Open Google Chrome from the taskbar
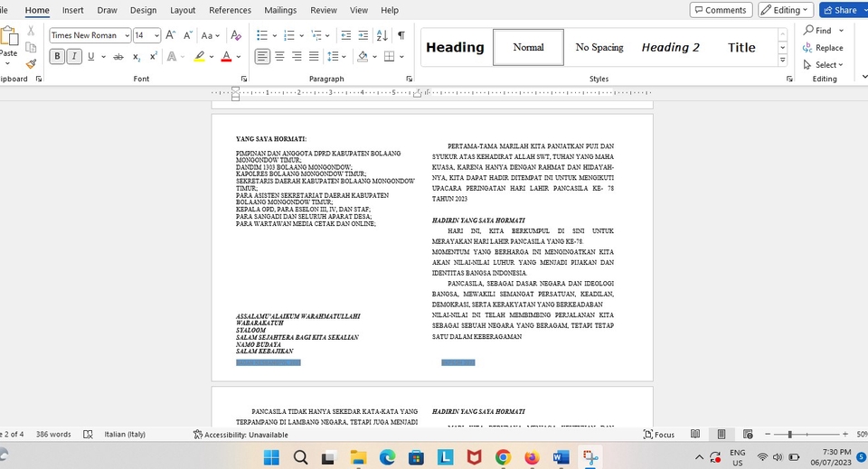Viewport: 868px width, 469px height. [503, 457]
